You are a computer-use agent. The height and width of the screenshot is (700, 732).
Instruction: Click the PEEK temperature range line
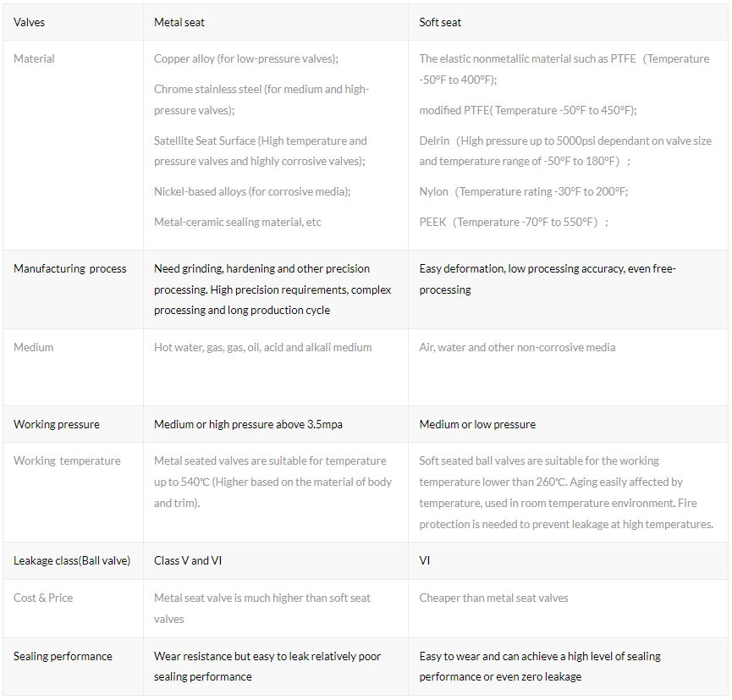pyautogui.click(x=514, y=222)
